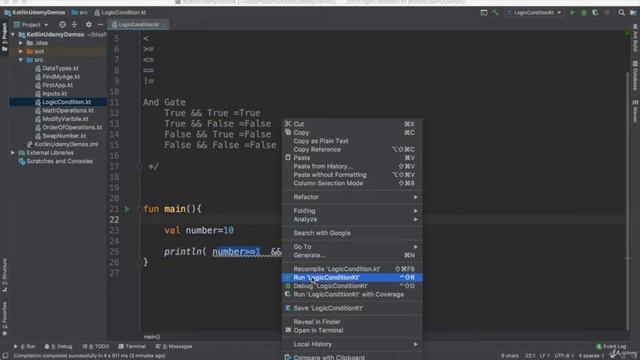Open the Project tool window side tab
Screen dimensions: 640x360
(x=4, y=37)
